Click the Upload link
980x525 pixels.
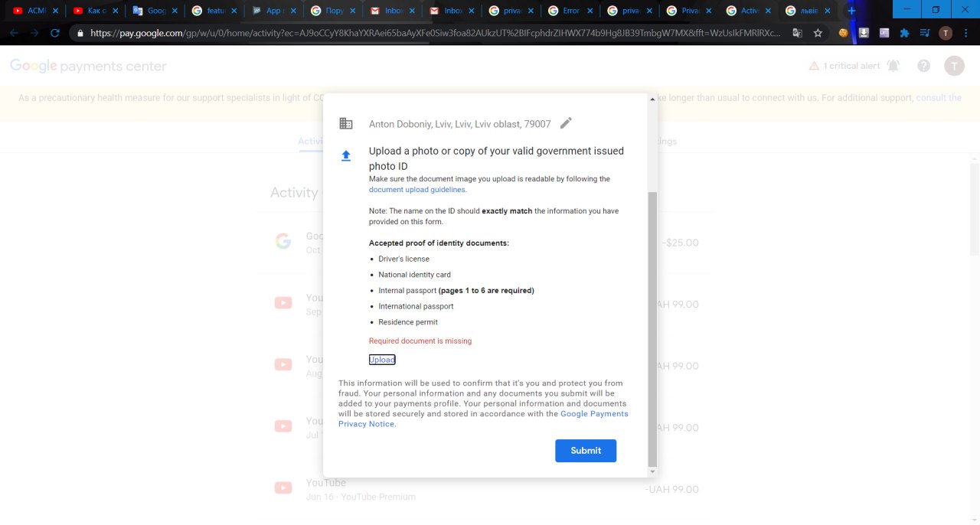coord(382,360)
